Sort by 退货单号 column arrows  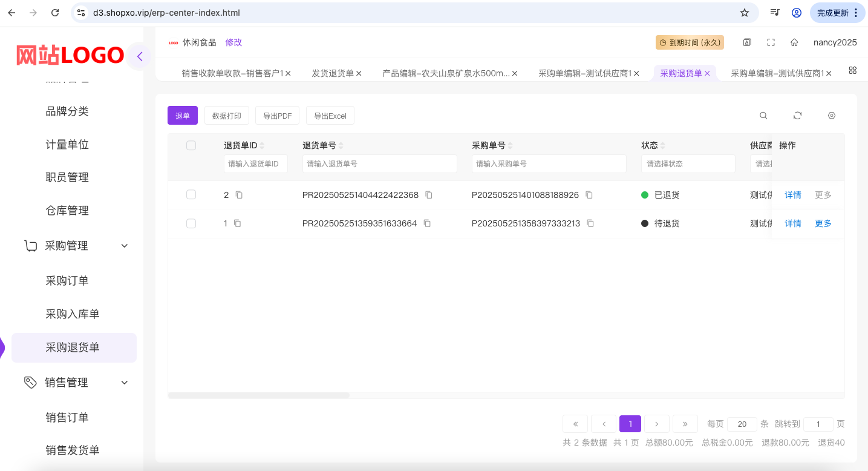pyautogui.click(x=341, y=146)
